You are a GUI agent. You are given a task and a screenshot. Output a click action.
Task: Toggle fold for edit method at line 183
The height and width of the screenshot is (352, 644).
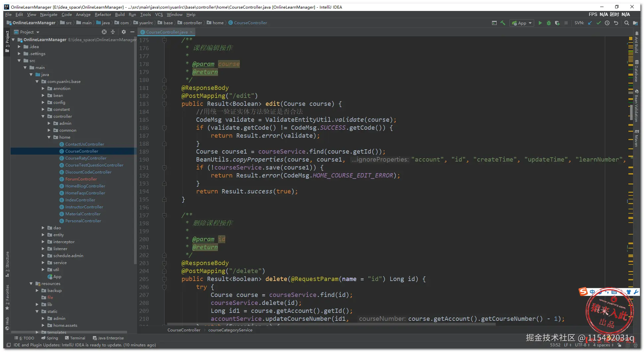click(x=164, y=104)
